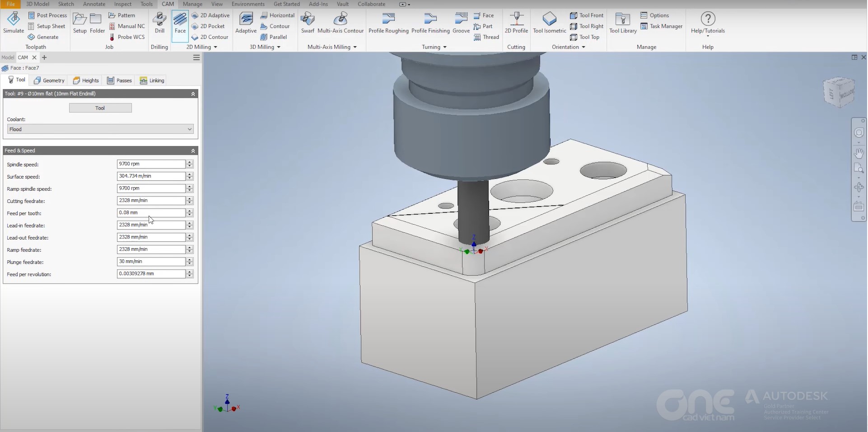Adjust the Cutting feedrate spinner
Viewport: 868px width, 432px height.
(190, 201)
